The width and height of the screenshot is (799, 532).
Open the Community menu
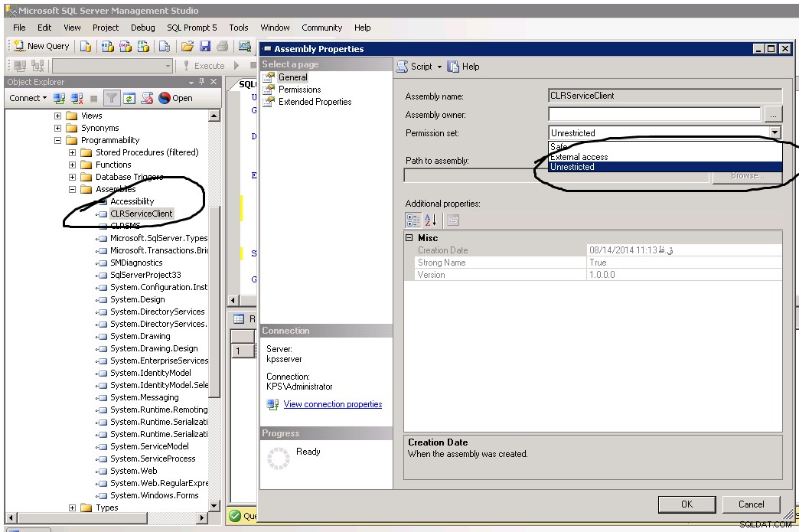point(322,28)
